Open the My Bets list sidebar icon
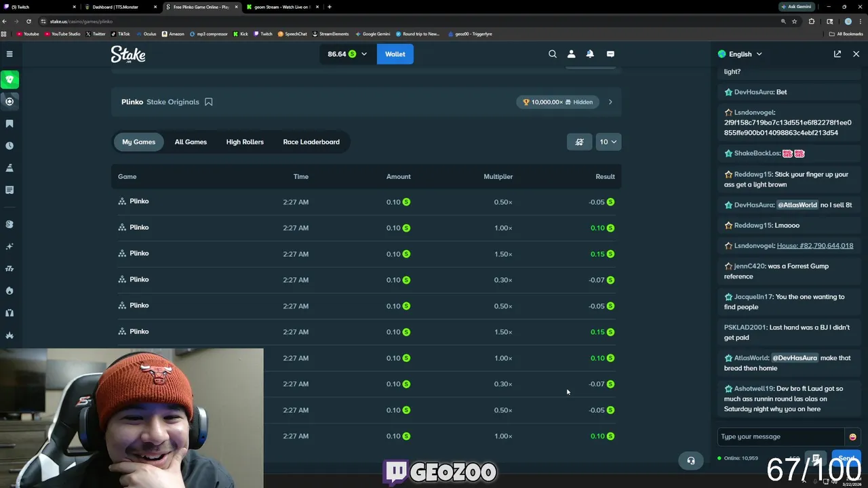The width and height of the screenshot is (868, 488). [9, 190]
